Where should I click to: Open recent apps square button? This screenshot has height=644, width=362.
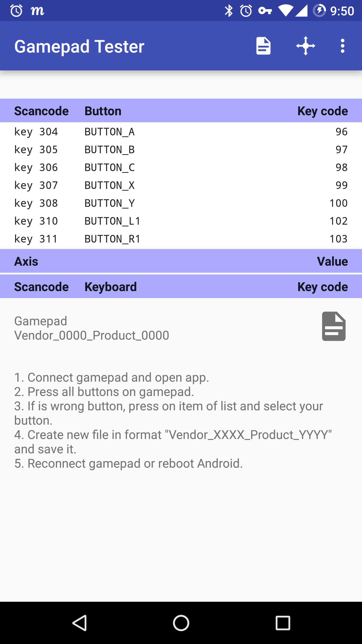(283, 623)
